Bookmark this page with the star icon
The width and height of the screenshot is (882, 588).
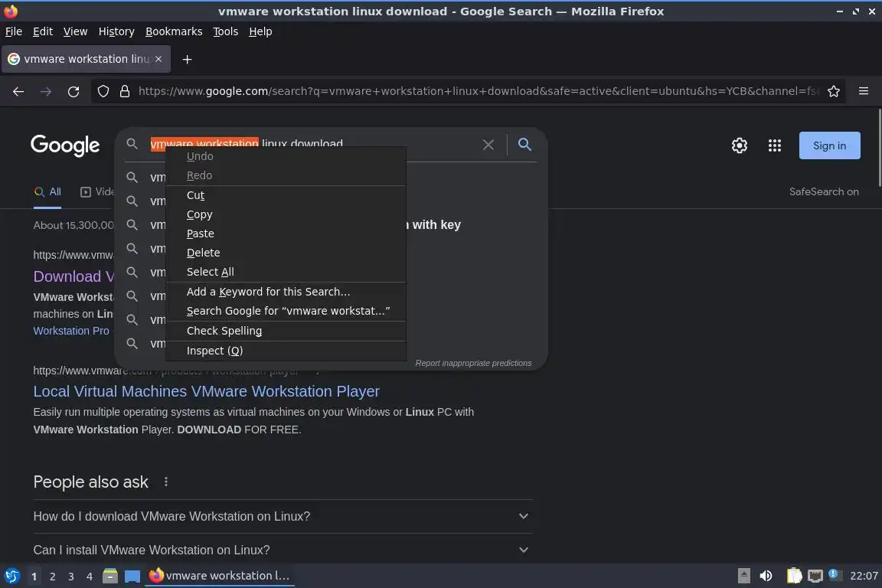pyautogui.click(x=834, y=91)
